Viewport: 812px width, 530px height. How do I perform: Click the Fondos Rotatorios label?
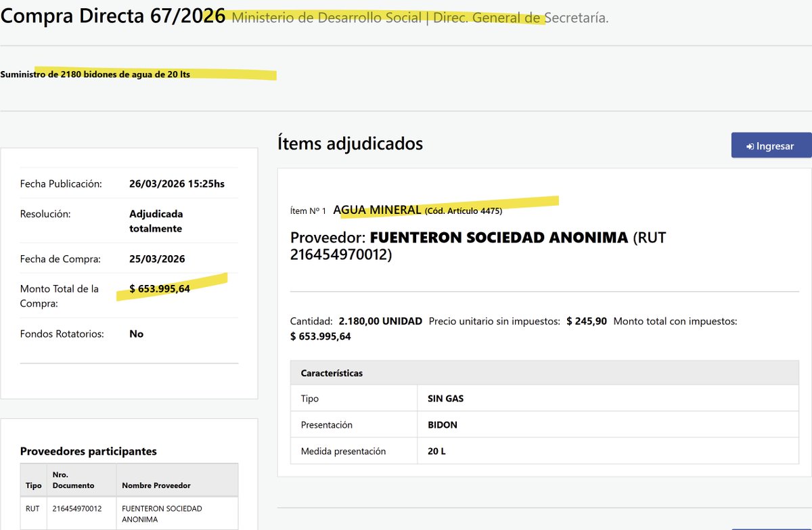(62, 334)
